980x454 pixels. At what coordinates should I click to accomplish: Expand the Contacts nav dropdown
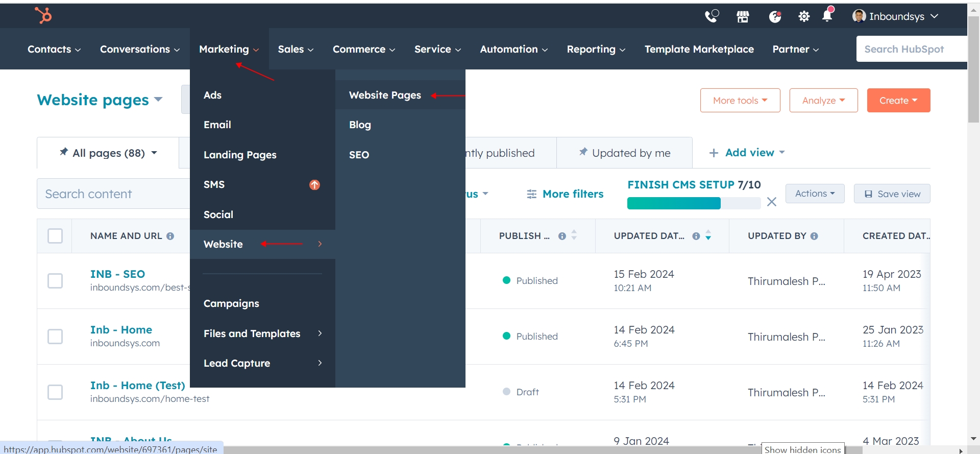(x=54, y=49)
